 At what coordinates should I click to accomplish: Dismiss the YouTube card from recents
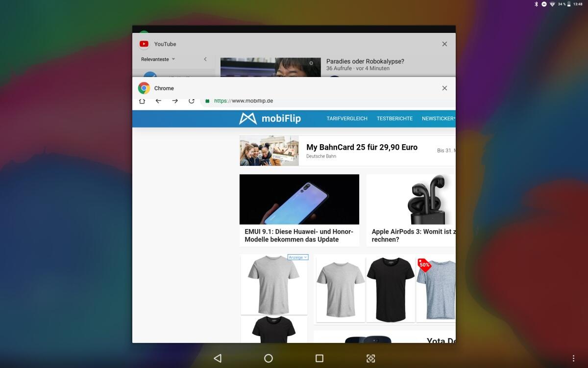[x=444, y=44]
